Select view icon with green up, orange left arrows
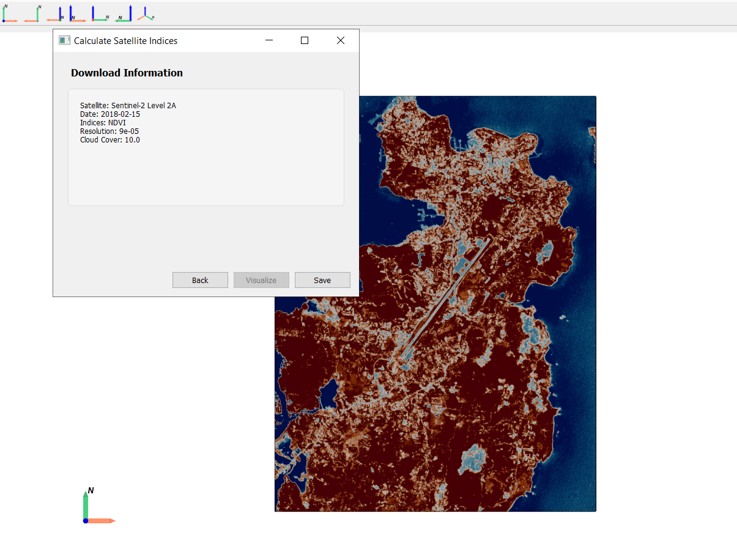The width and height of the screenshot is (737, 560). point(32,13)
